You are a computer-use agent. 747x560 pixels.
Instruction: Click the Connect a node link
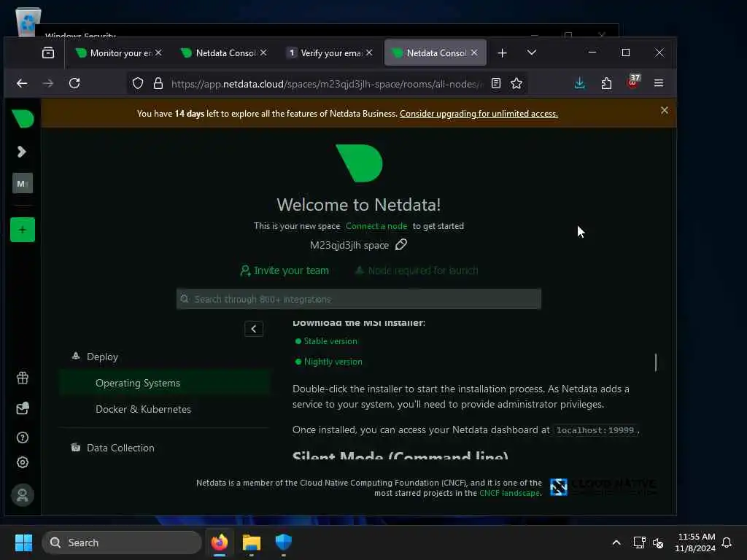(376, 226)
